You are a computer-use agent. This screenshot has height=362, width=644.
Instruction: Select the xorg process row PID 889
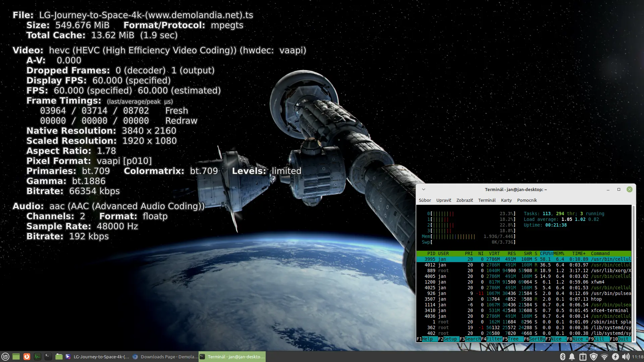[x=524, y=270]
